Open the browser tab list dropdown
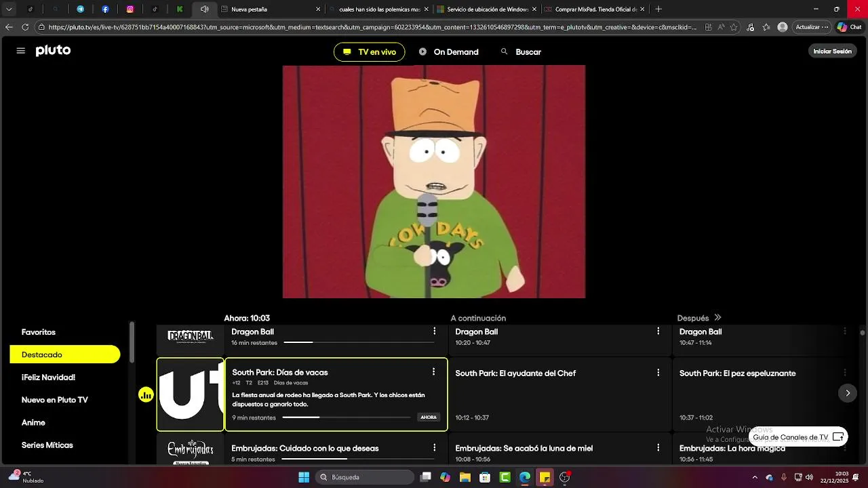Viewport: 868px width, 488px height. (x=9, y=9)
